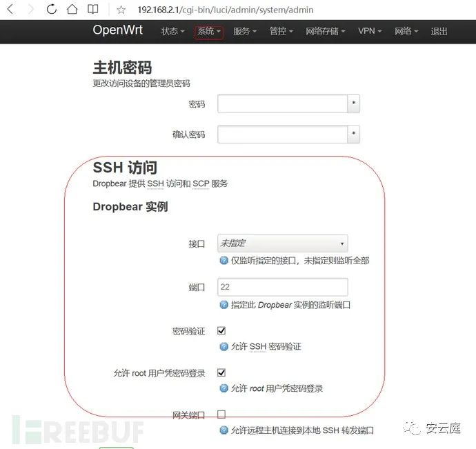Viewport: 476px width, 449px height.
Task: Click the text 更改访问设备的管理员密码
Action: [x=141, y=83]
